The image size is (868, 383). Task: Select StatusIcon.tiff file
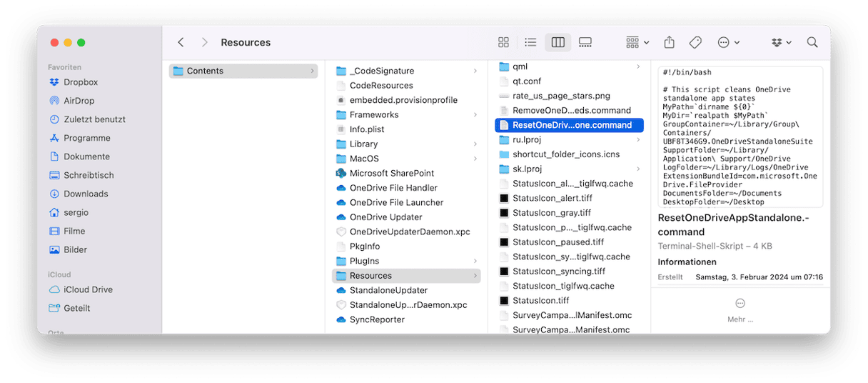point(541,301)
